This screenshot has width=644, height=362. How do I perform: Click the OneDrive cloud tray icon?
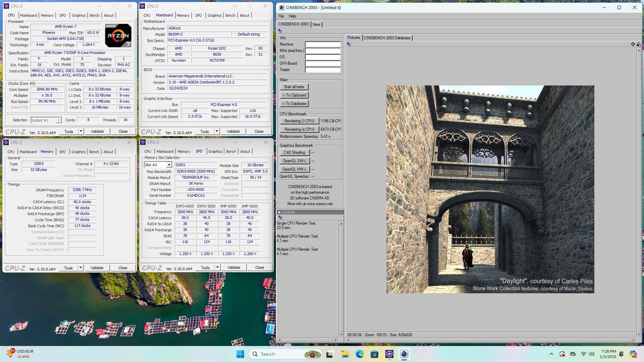(x=573, y=354)
